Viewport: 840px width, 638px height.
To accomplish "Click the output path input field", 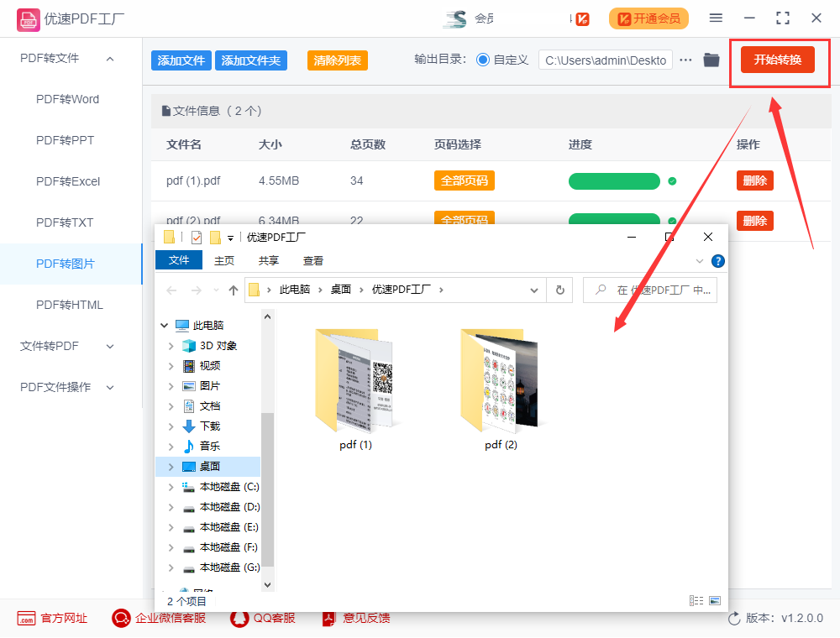I will (606, 60).
